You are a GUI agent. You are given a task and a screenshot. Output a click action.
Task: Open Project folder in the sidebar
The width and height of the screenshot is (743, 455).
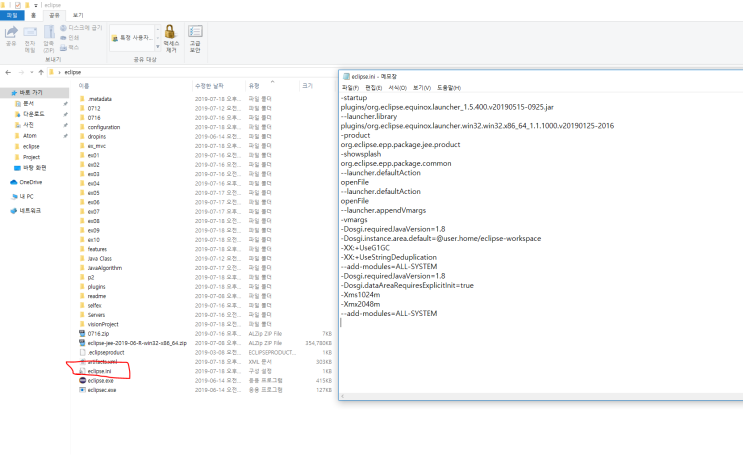pyautogui.click(x=31, y=157)
